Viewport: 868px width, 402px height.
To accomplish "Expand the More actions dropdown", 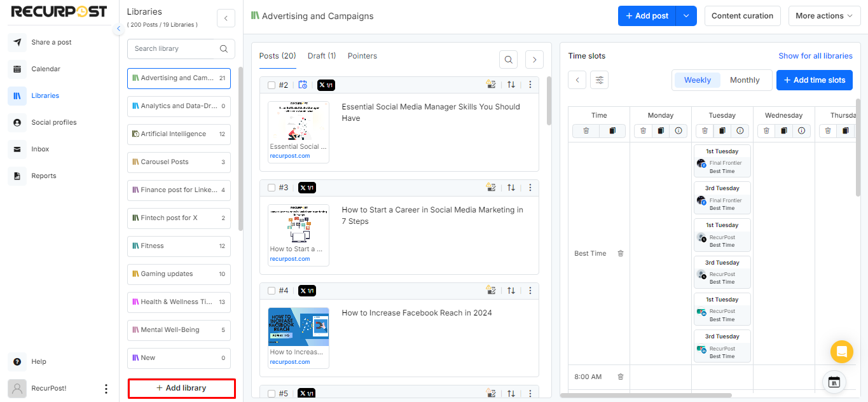I will click(825, 16).
